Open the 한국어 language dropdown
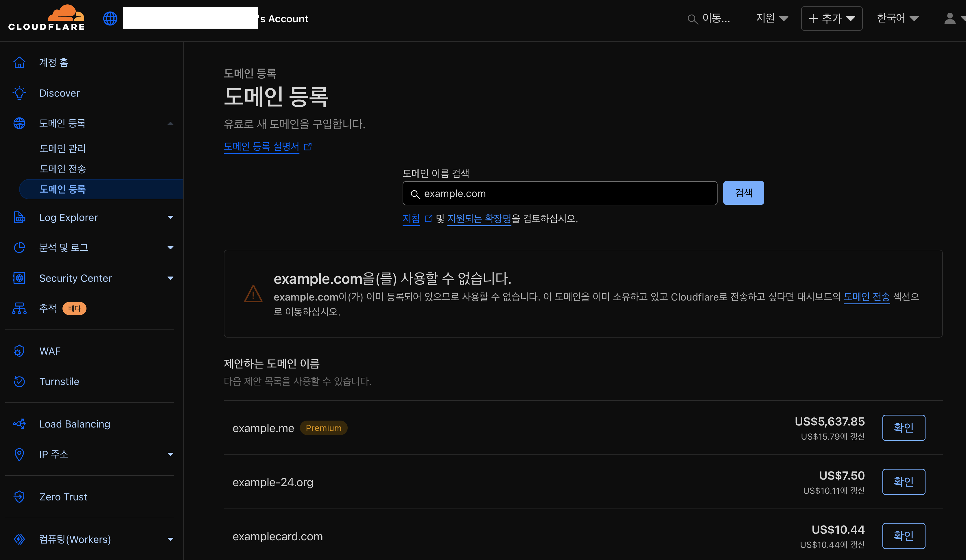 click(x=898, y=19)
